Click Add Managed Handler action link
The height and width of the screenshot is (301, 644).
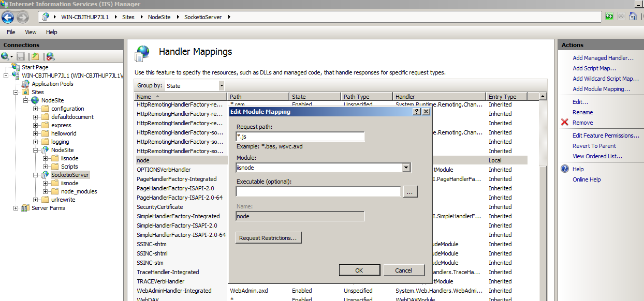point(603,58)
